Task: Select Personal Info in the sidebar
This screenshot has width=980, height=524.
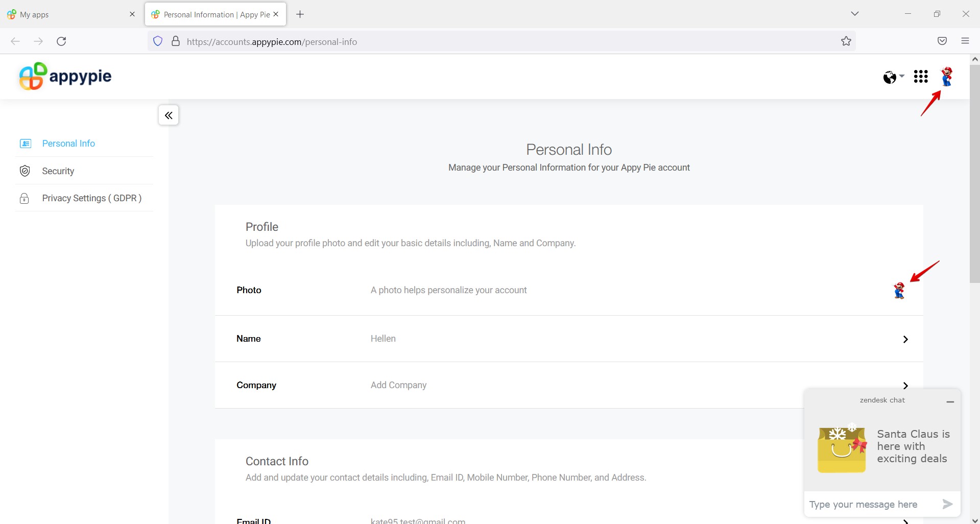Action: [68, 144]
